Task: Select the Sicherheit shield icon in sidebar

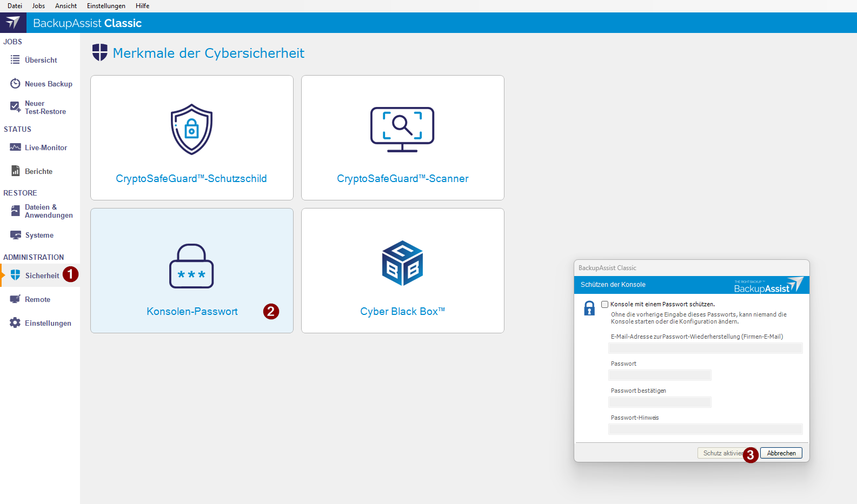Action: tap(15, 275)
